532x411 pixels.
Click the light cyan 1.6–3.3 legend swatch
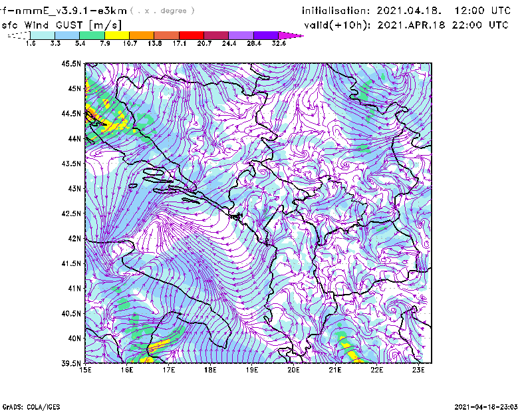pos(43,35)
